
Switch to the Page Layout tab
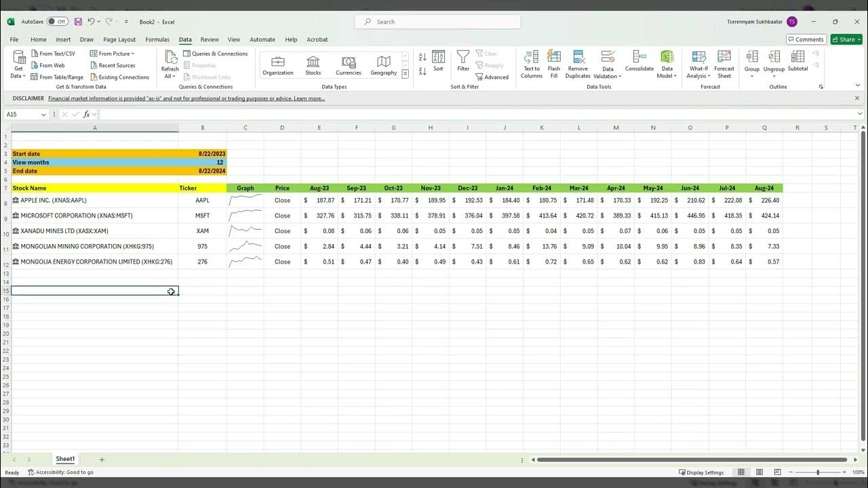pos(119,39)
